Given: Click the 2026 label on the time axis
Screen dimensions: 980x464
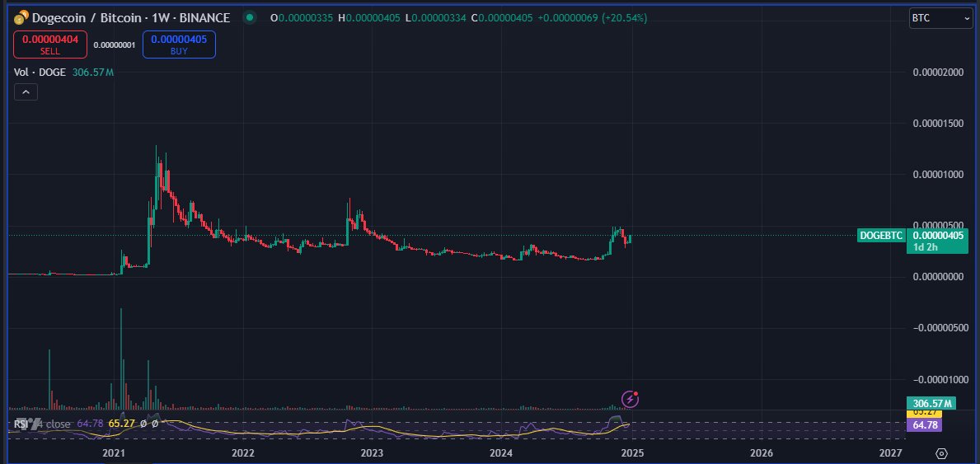Looking at the screenshot, I should tap(762, 453).
